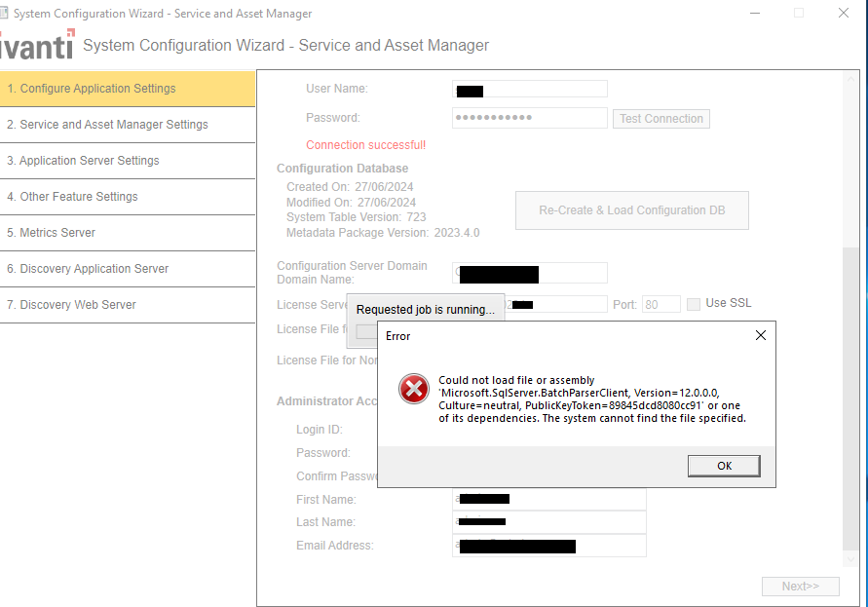This screenshot has width=868, height=607.
Task: Open Discovery Web Server step
Action: point(127,305)
